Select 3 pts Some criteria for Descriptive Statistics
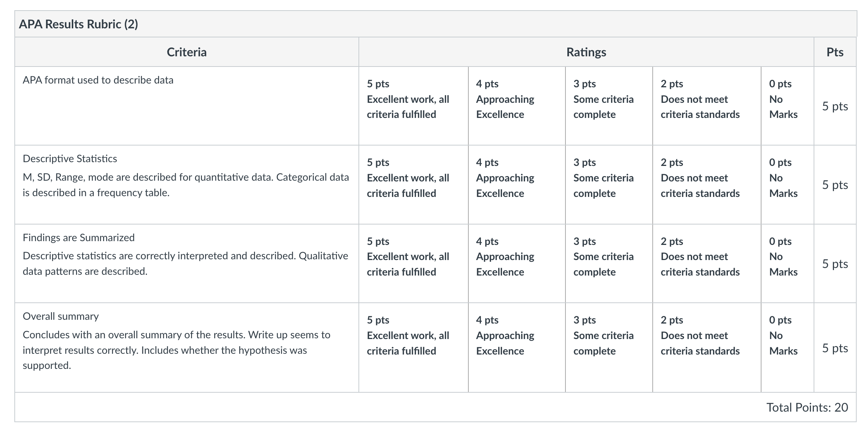Image resolution: width=868 pixels, height=446 pixels. [609, 185]
